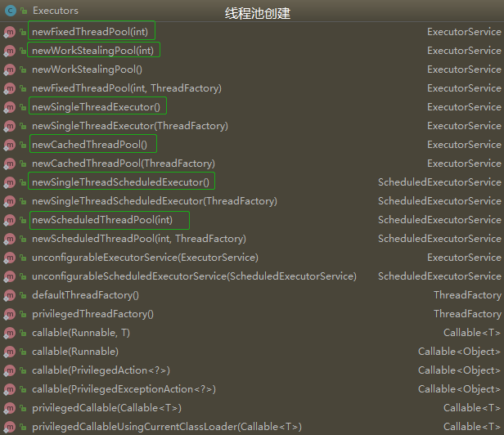Select method unconfigurableScheduledExecutorService
Screen dimensions: 504x435
pyautogui.click(x=194, y=276)
